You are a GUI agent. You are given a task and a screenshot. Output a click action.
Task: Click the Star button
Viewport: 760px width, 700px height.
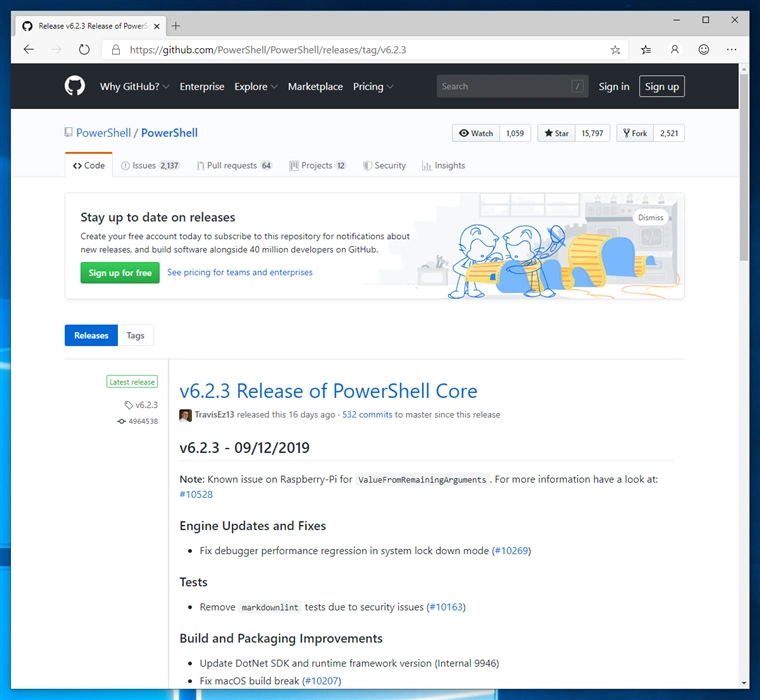556,133
